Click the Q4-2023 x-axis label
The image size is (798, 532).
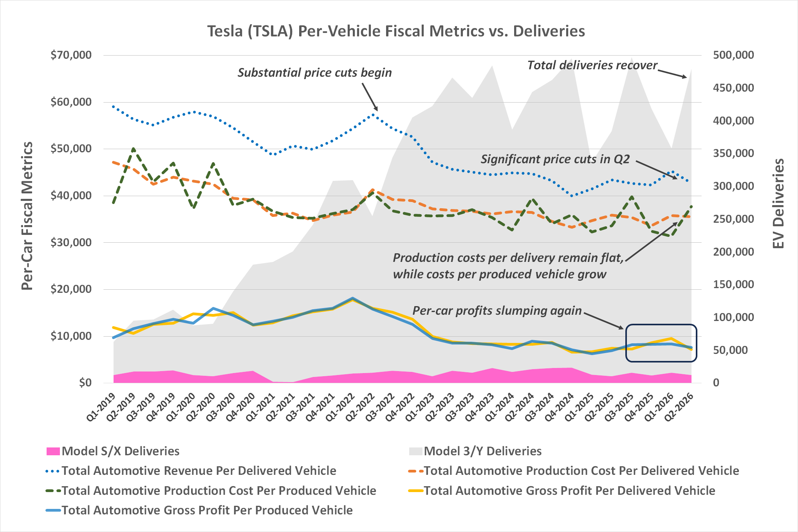480,408
